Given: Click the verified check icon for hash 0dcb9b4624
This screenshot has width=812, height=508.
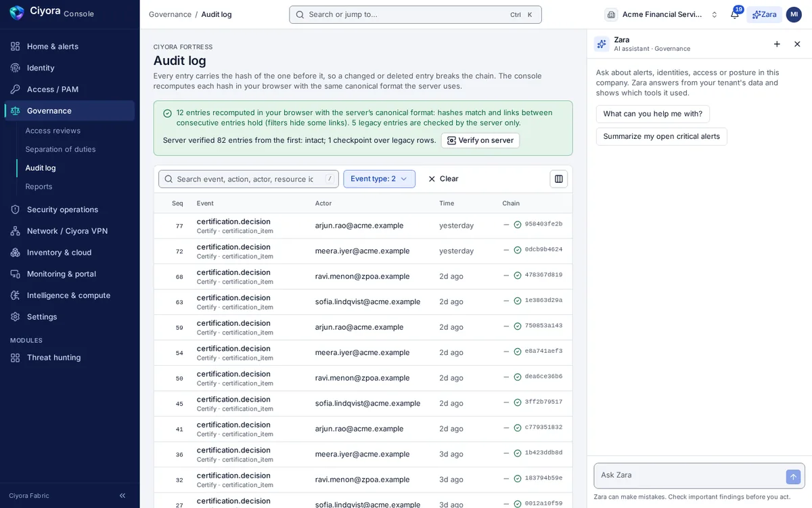Looking at the screenshot, I should [518, 250].
